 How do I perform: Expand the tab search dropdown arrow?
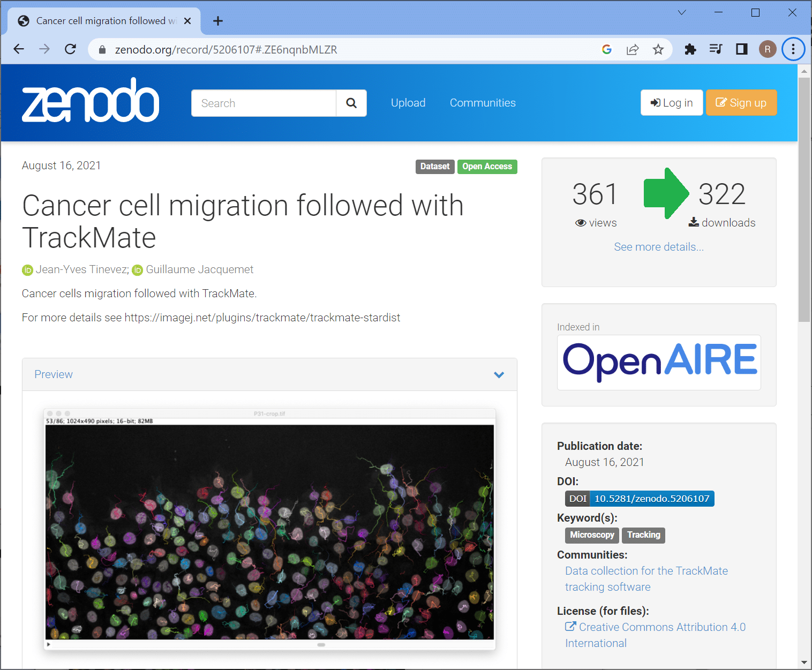682,13
